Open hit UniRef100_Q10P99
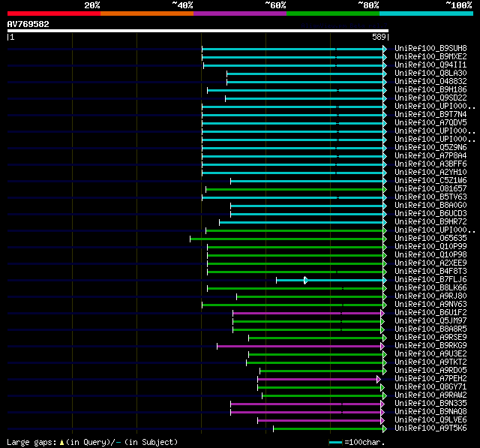Screen dimensions: 480x448 click(430, 247)
